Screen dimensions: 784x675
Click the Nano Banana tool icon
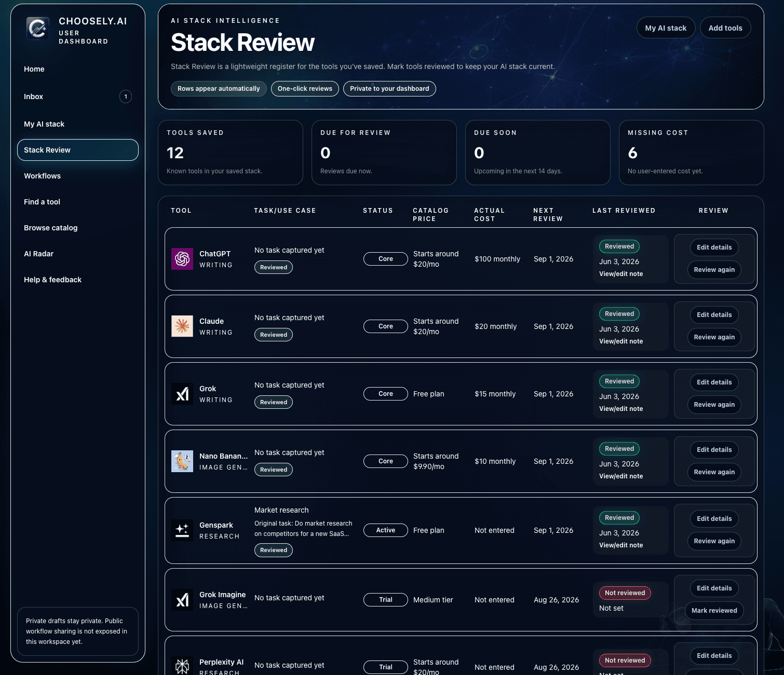(182, 461)
